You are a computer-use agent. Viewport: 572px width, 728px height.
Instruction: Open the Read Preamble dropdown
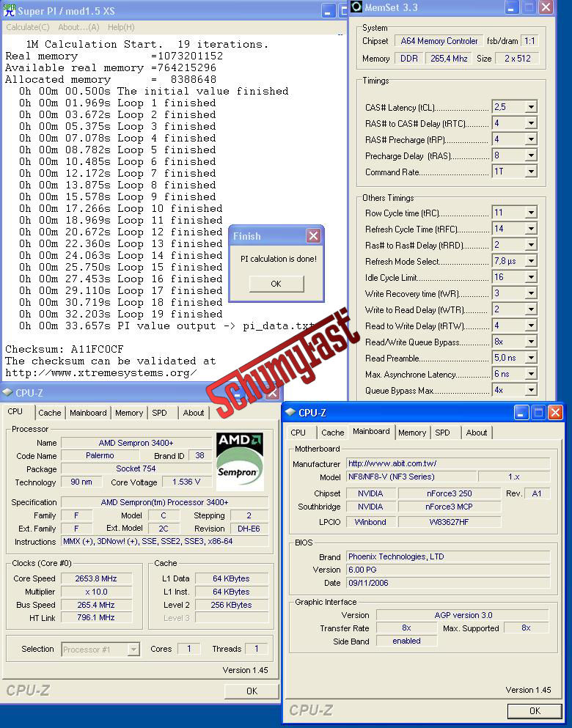click(531, 358)
